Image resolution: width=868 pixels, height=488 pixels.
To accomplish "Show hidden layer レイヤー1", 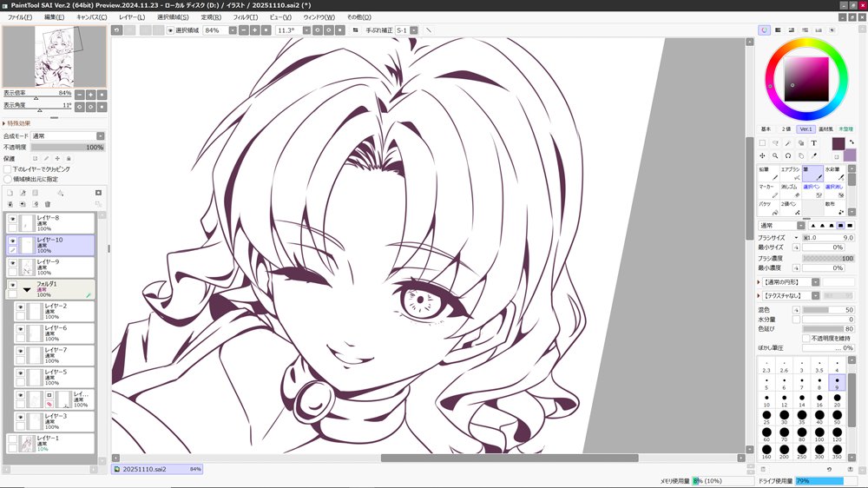I will pos(13,439).
